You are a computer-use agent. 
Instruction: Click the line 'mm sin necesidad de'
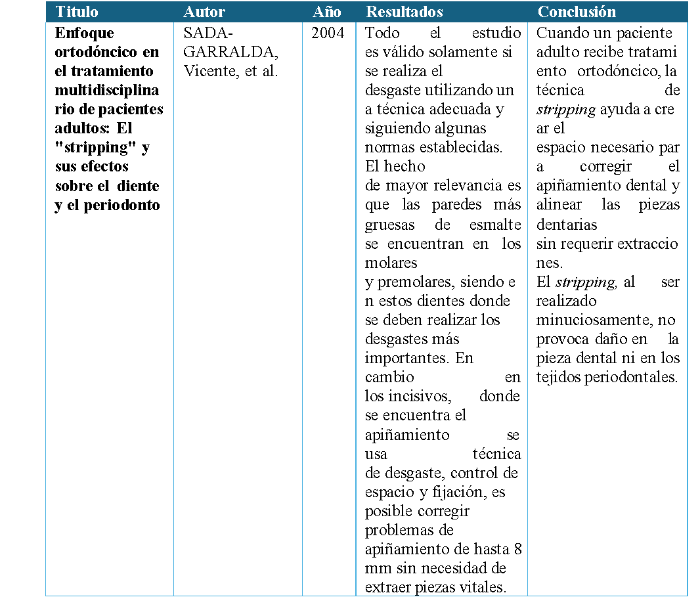(435, 568)
